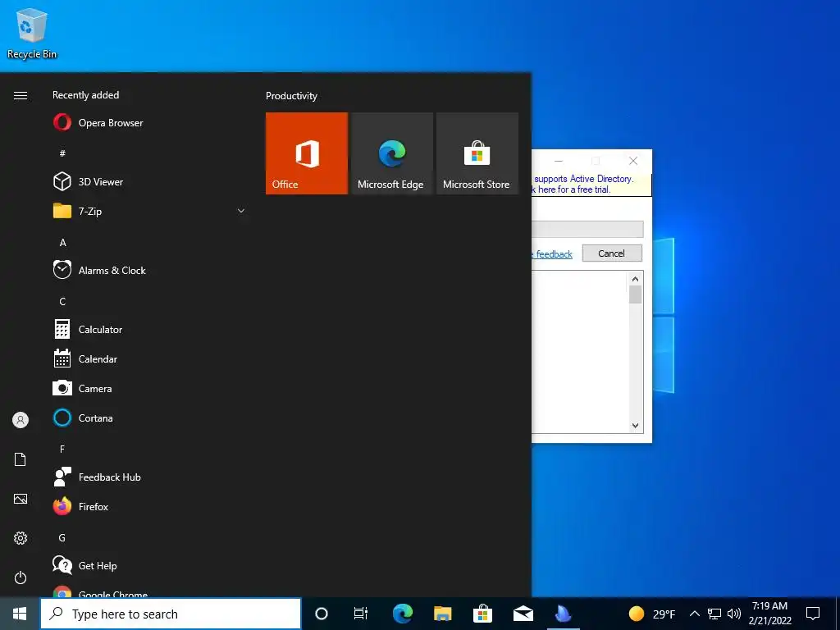Click the # section header in app list

(62, 153)
